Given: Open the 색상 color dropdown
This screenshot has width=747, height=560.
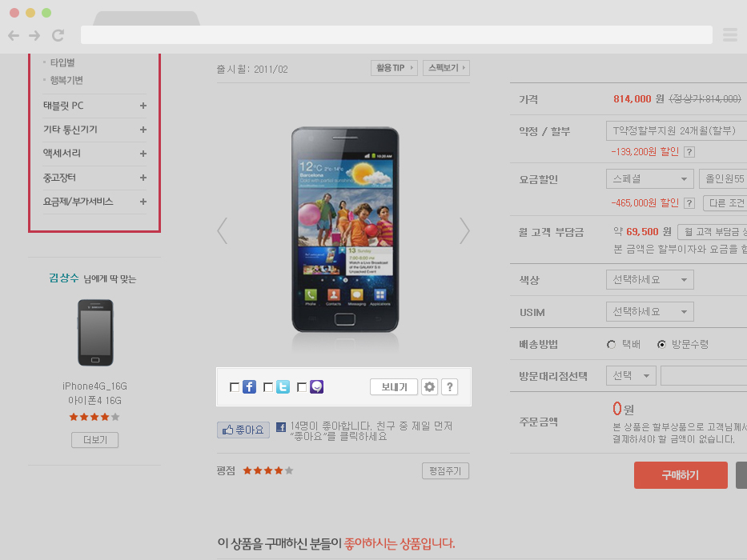Looking at the screenshot, I should [650, 279].
